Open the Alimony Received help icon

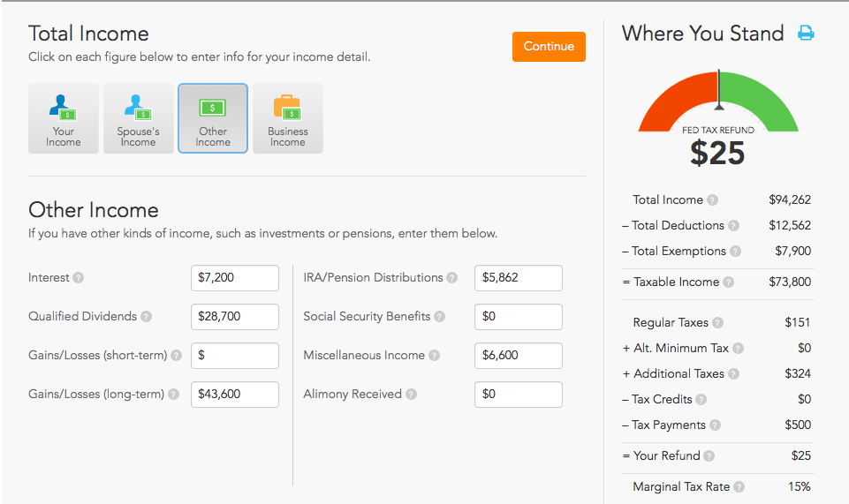pos(412,395)
